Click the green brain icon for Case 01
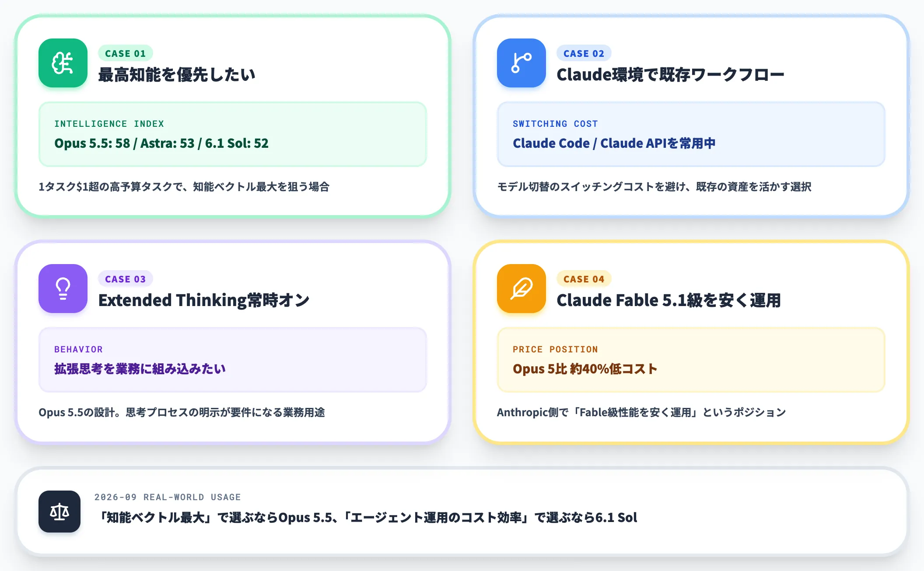 point(63,63)
